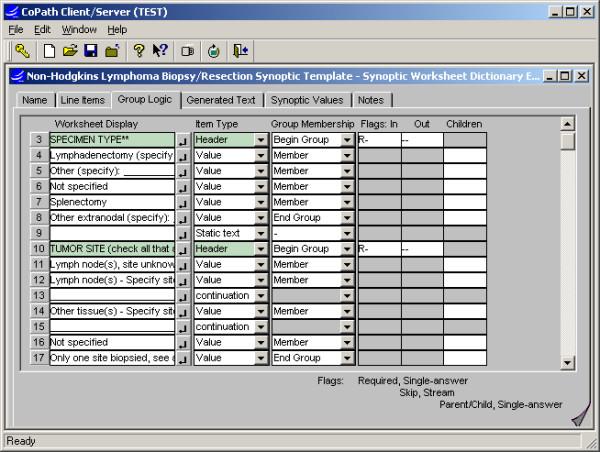Click the row 3 number header button
Viewport: 600px width, 452px height.
coord(38,141)
